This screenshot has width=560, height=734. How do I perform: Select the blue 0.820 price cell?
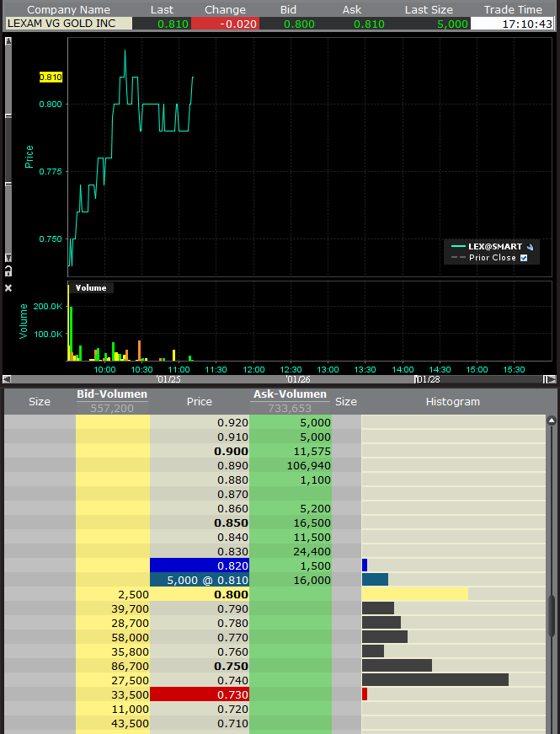pos(199,565)
